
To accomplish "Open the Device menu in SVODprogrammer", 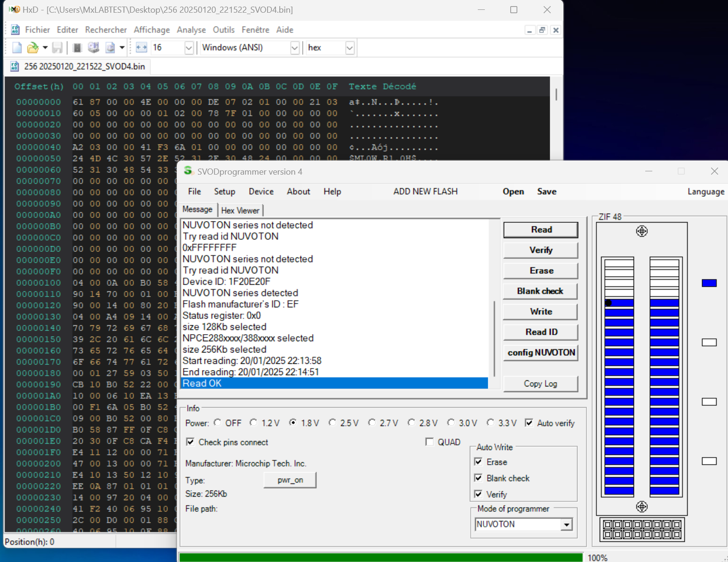I will pos(261,192).
